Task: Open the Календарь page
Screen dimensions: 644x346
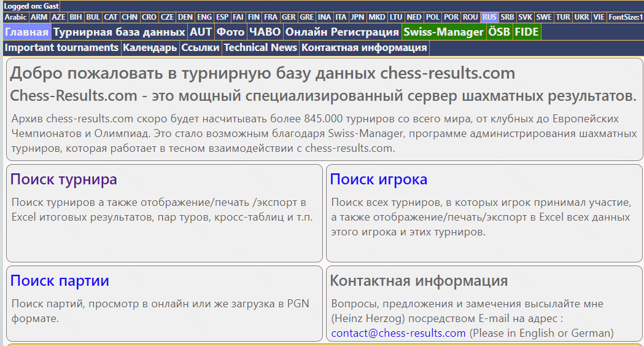Action: click(x=150, y=48)
